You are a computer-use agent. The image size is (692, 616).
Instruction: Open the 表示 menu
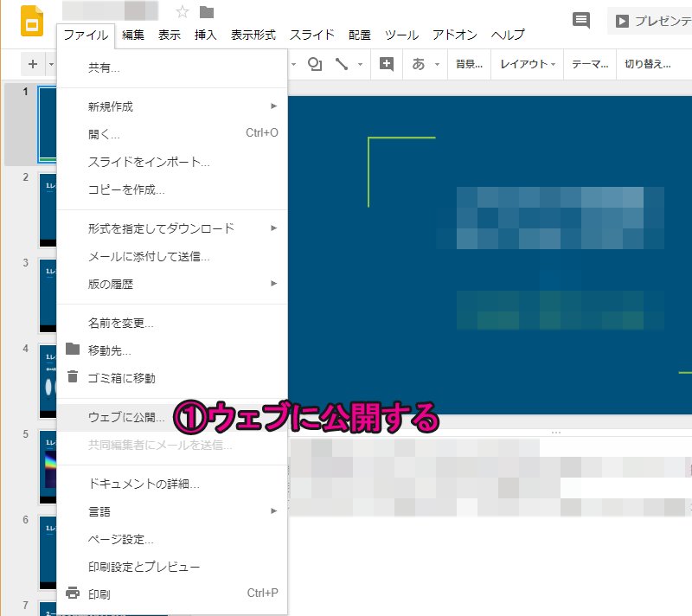pos(170,35)
